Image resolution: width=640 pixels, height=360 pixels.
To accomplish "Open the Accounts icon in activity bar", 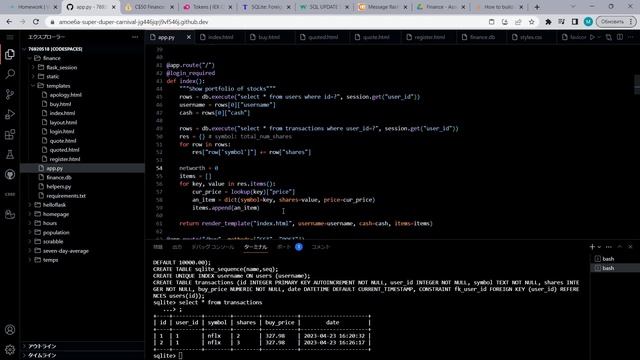I will 10,329.
